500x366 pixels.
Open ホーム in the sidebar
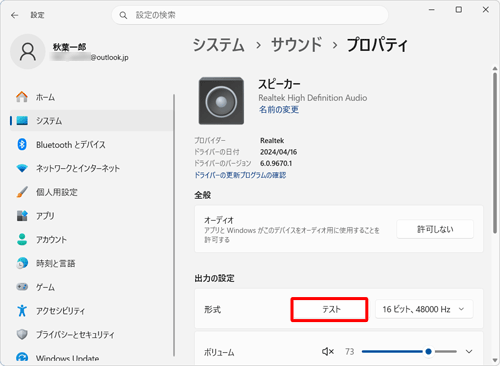[x=91, y=97]
